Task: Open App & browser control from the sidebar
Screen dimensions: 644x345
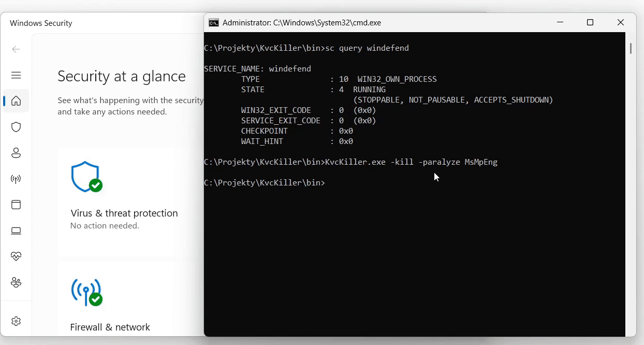Action: pyautogui.click(x=16, y=205)
